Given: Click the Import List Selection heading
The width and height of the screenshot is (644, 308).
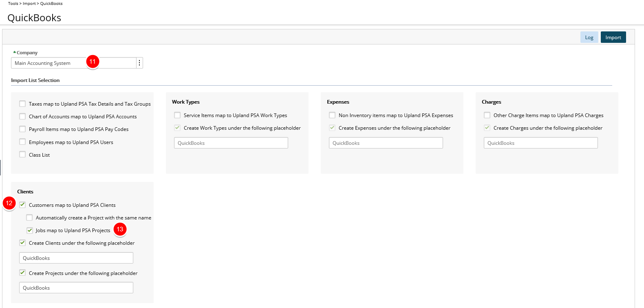Looking at the screenshot, I should [x=35, y=80].
